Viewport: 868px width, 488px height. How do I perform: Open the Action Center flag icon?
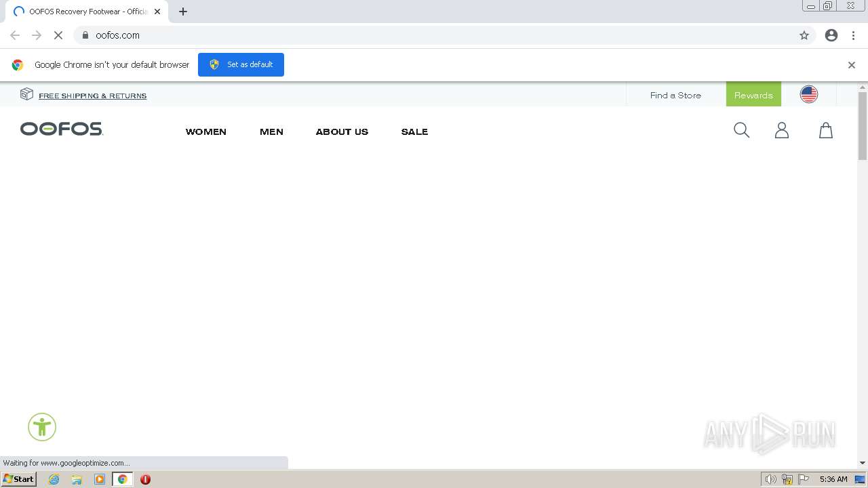804,479
